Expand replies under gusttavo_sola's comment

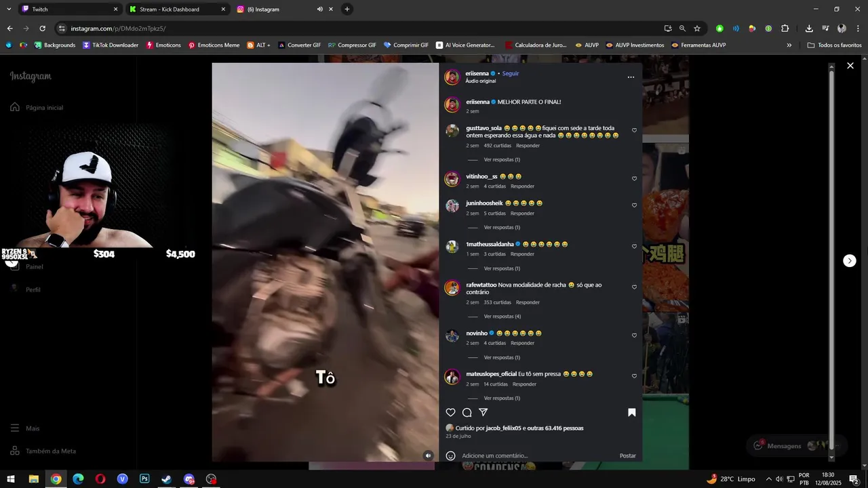502,160
